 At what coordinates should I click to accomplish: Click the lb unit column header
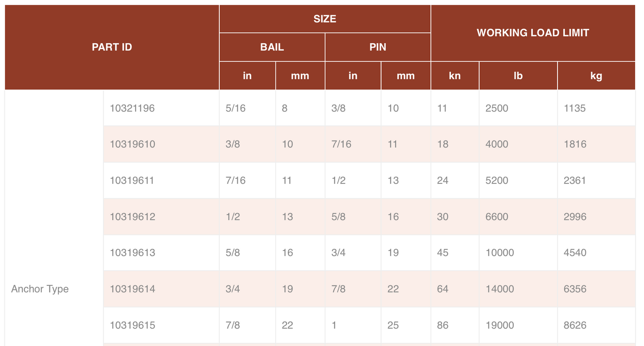click(518, 76)
